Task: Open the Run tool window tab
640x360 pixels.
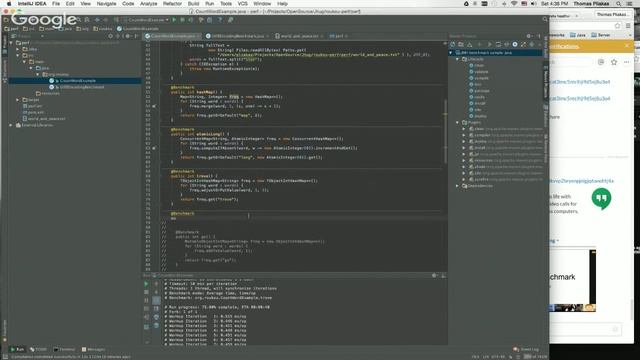Action: coord(17,349)
